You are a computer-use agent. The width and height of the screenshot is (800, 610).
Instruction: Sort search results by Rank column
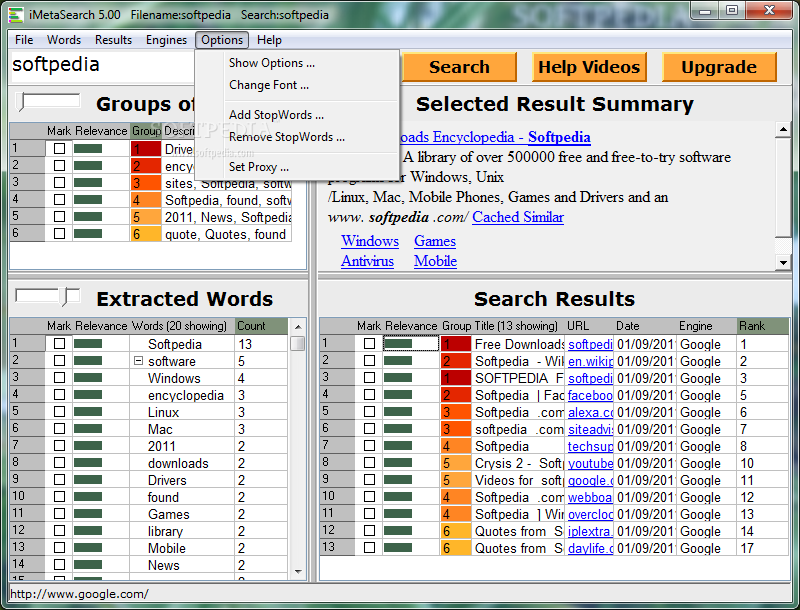point(763,325)
